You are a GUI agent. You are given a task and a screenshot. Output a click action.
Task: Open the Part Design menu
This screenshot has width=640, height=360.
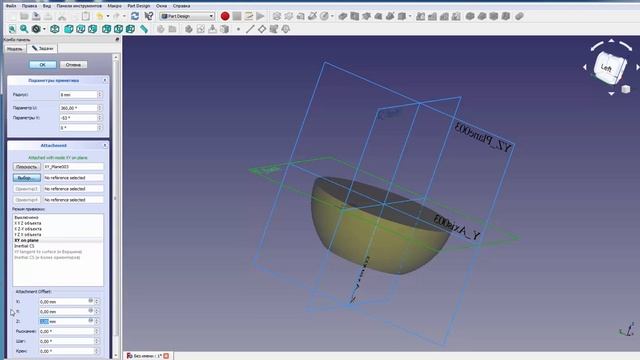138,6
